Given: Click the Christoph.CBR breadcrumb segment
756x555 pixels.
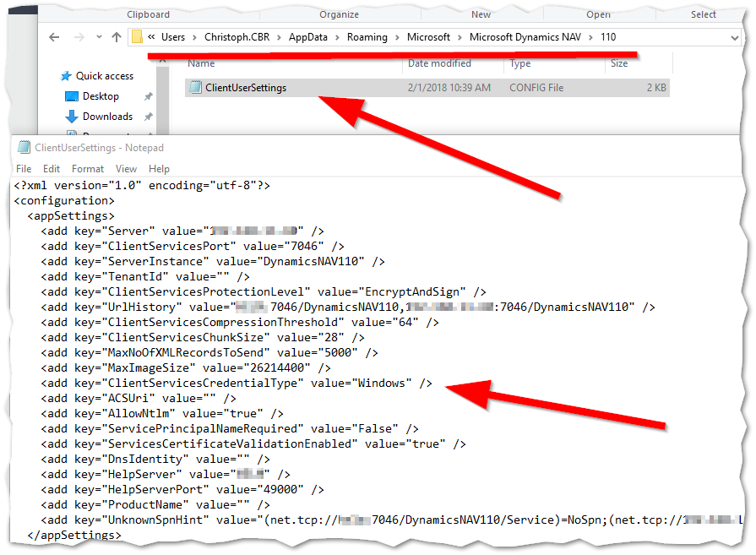Looking at the screenshot, I should (x=237, y=37).
